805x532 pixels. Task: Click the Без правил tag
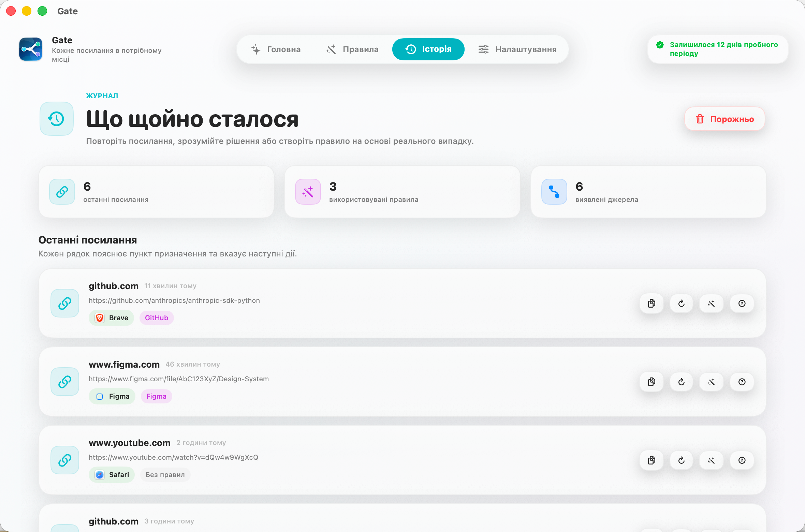pos(165,475)
